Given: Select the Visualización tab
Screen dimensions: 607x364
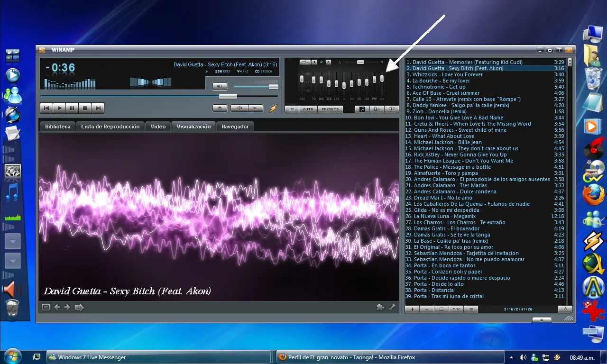Looking at the screenshot, I should [x=193, y=127].
